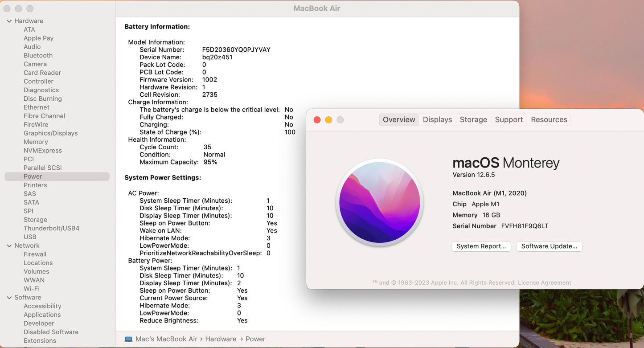The height and width of the screenshot is (348, 644).
Task: Click the macOS Monterey logo image
Action: [380, 203]
